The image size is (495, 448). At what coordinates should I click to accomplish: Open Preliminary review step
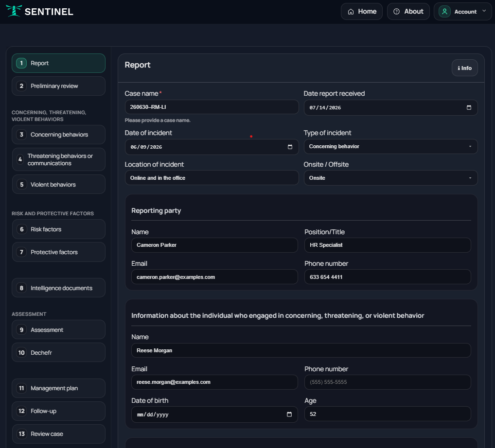tap(58, 86)
